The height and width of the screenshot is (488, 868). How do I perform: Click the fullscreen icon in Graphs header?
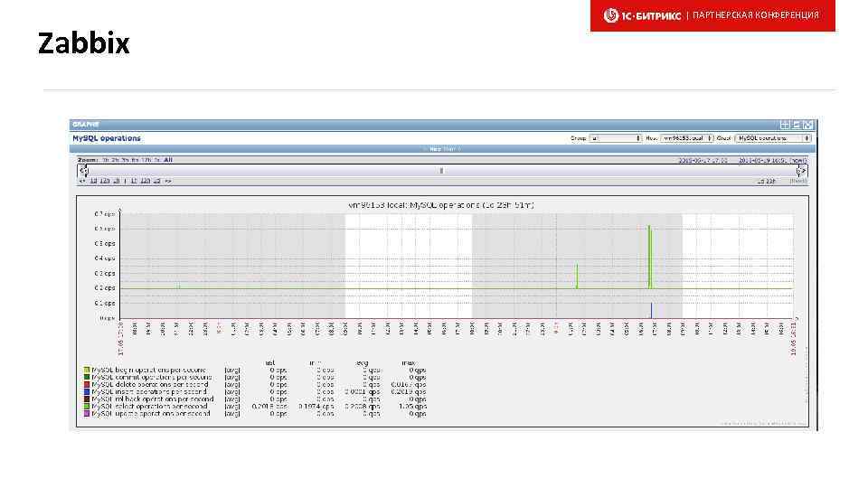796,125
